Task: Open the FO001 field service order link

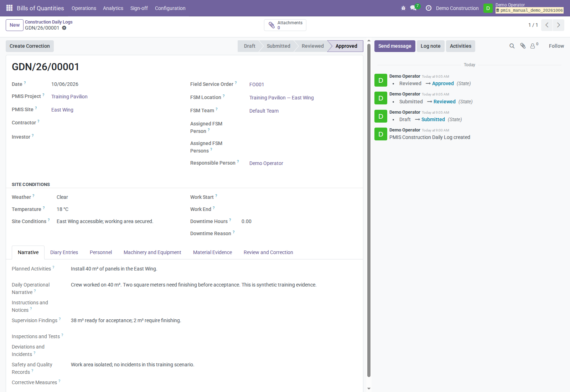Action: point(256,84)
